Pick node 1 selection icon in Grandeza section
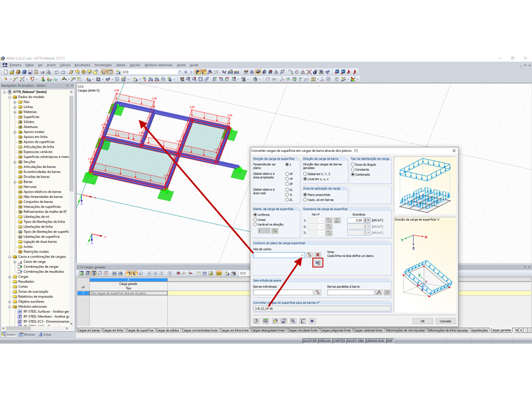The image size is (532, 399). (329, 220)
